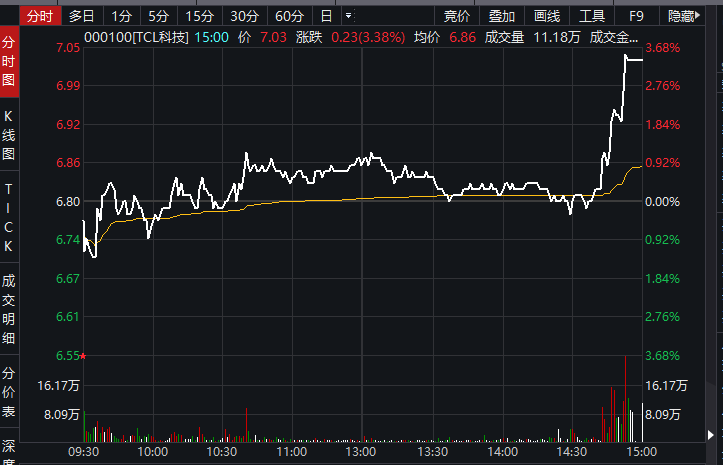Switch to 多日 multi-day view
723x465 pixels.
[82, 16]
